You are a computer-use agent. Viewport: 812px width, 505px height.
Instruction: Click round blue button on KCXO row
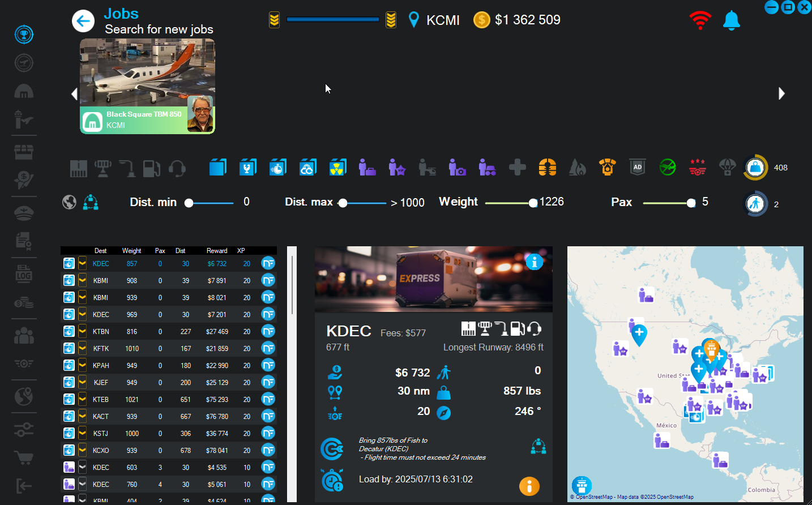268,450
